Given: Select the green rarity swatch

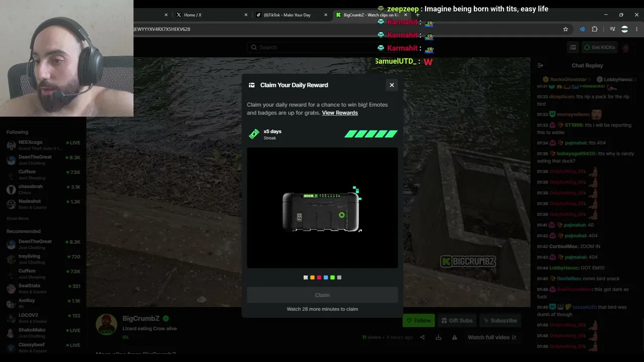Looking at the screenshot, I should 332,278.
